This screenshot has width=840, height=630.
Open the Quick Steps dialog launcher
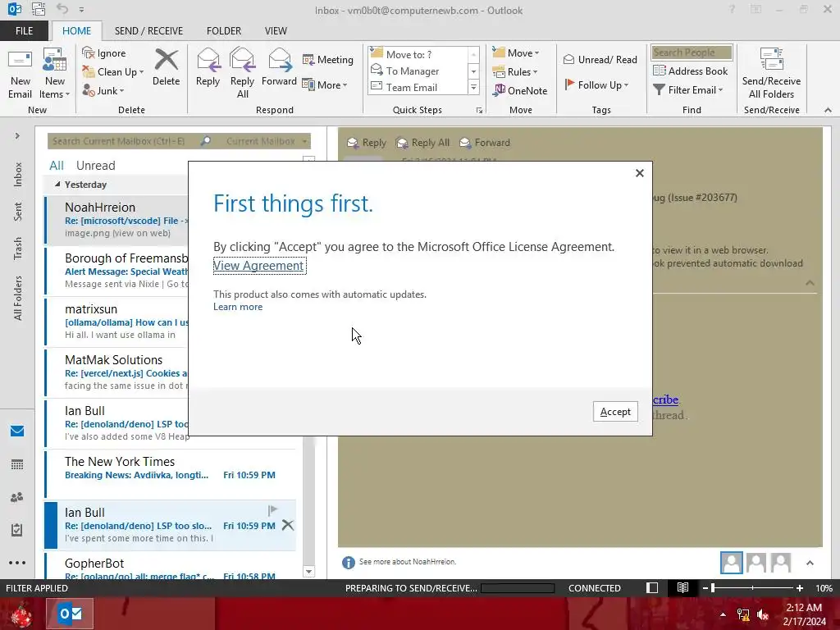coord(479,111)
